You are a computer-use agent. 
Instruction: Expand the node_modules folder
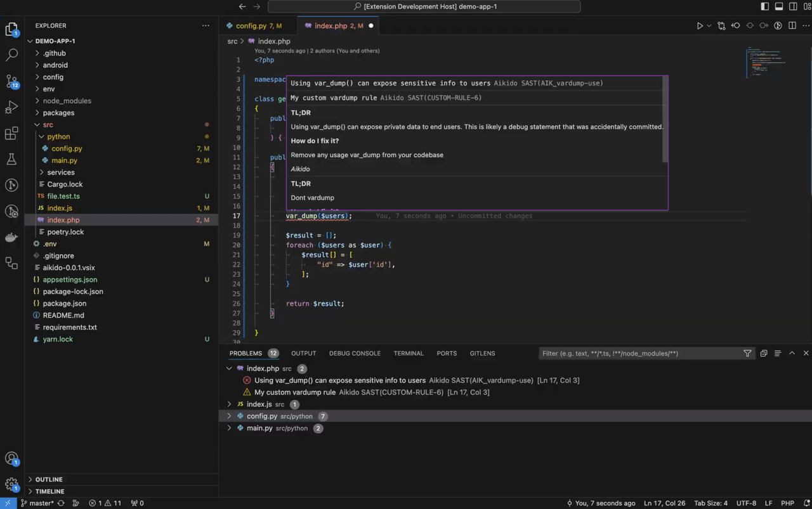pos(67,101)
